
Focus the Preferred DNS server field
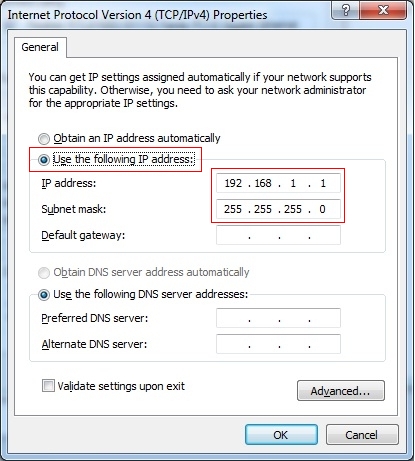pos(278,318)
